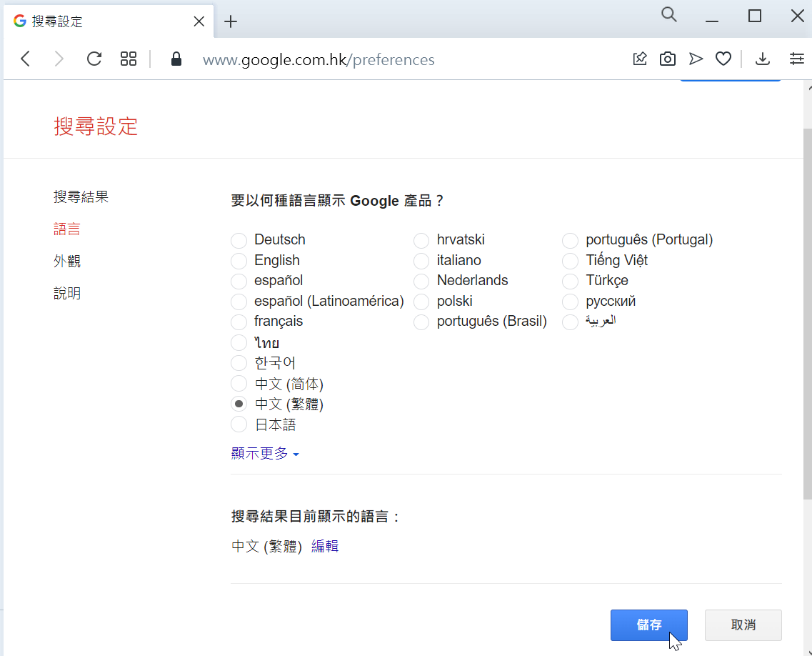Reload the page with the refresh icon

pos(94,59)
